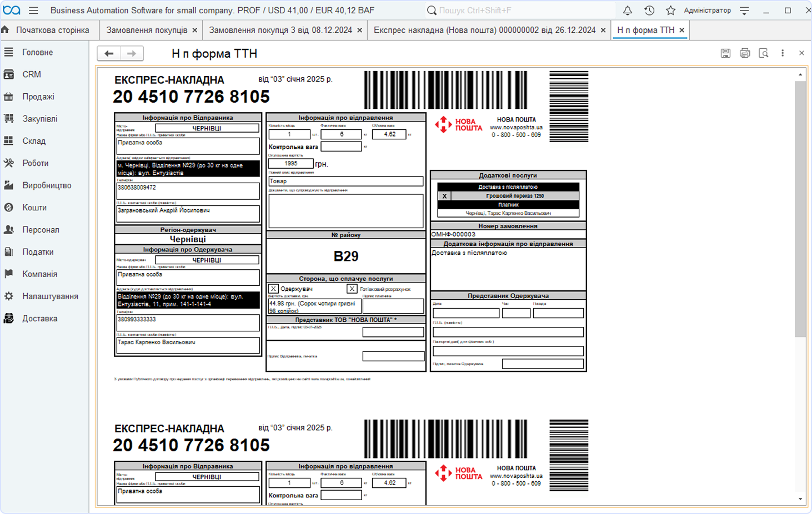Toggle the Готівковий розрахунок checkbox
The image size is (812, 514).
point(352,289)
